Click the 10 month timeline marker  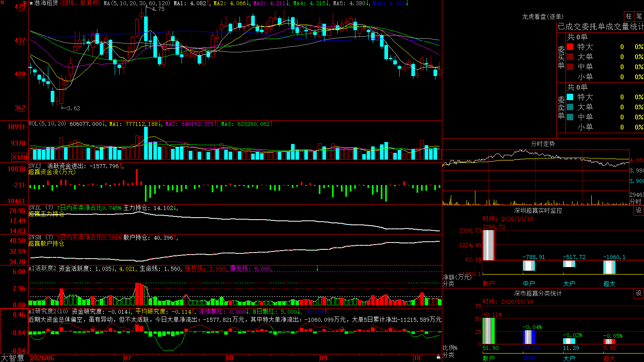pos(417,358)
